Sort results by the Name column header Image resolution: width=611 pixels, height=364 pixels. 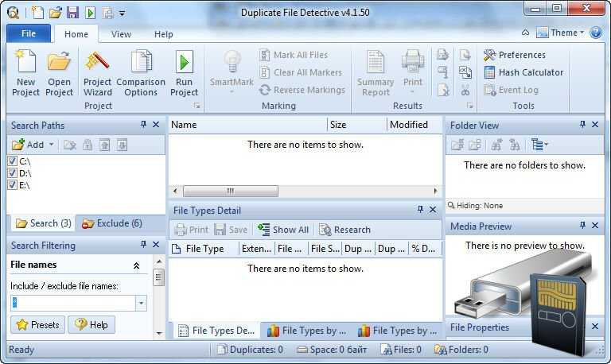[x=248, y=125]
